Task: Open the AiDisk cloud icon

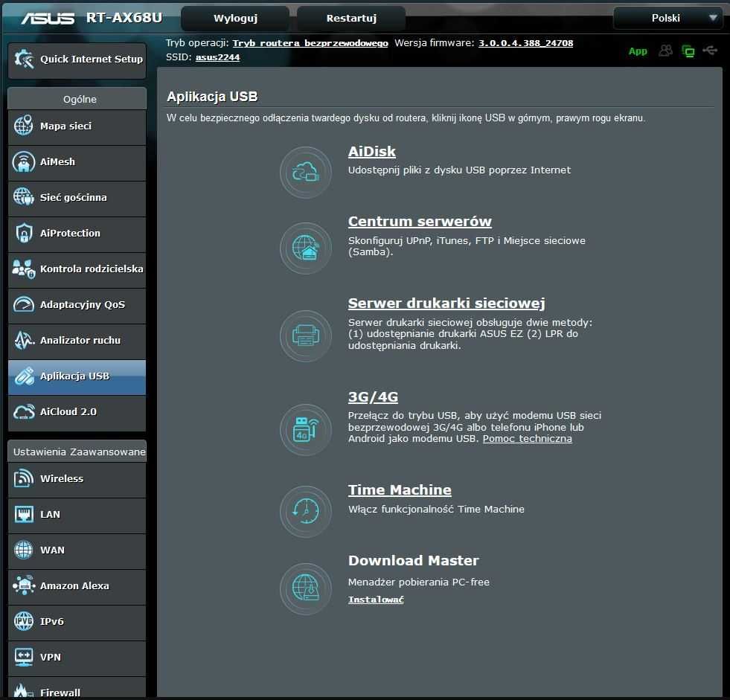Action: coord(305,173)
